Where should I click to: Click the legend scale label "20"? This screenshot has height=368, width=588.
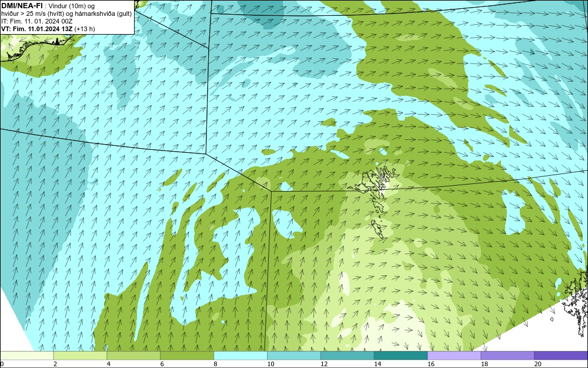(x=538, y=364)
